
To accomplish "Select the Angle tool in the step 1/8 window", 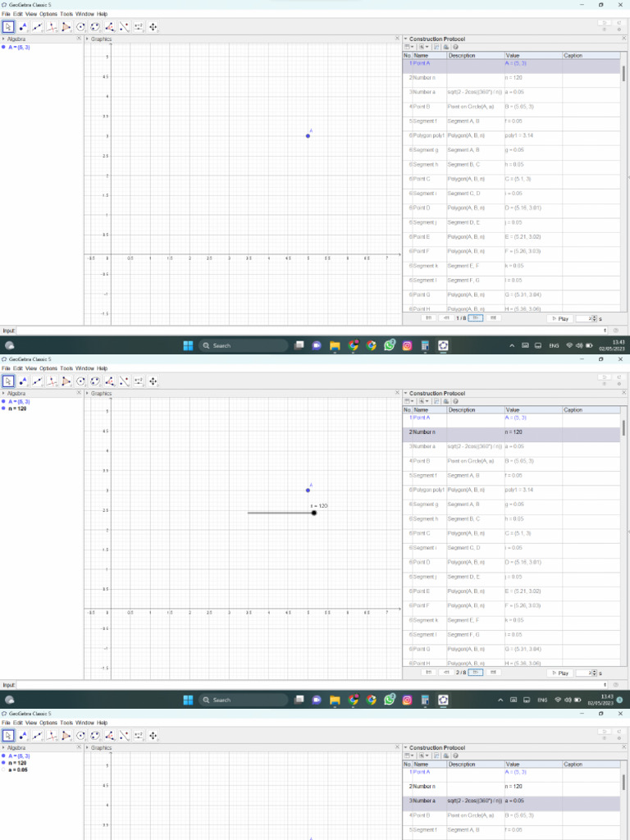I will pyautogui.click(x=110, y=26).
